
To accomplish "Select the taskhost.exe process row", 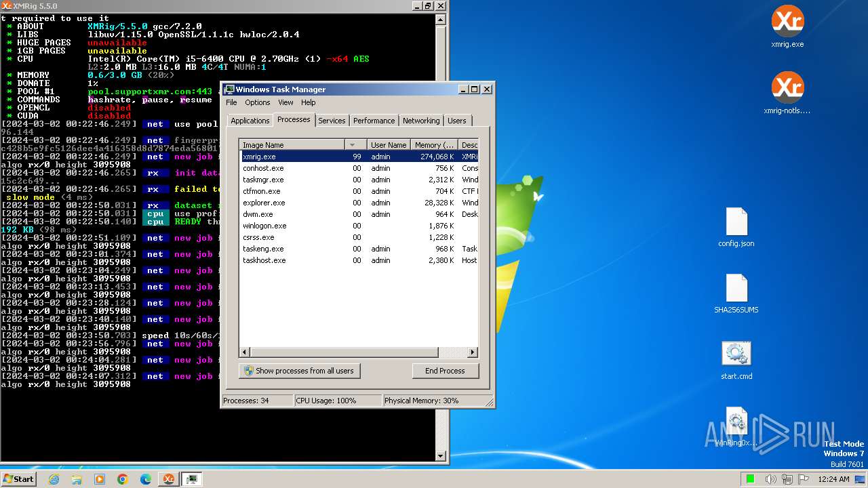I will coord(359,260).
